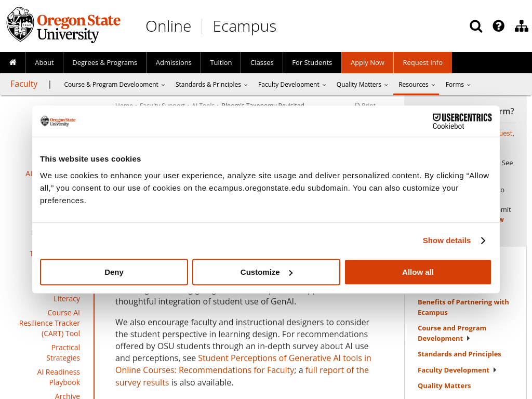Open the Forms dropdown menu
Image resolution: width=532 pixels, height=399 pixels.
458,85
